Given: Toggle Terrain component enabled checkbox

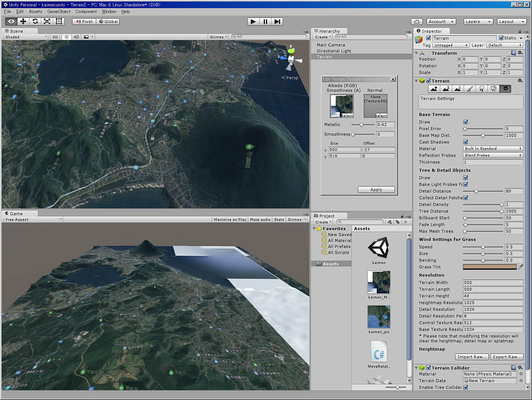Looking at the screenshot, I should (428, 81).
